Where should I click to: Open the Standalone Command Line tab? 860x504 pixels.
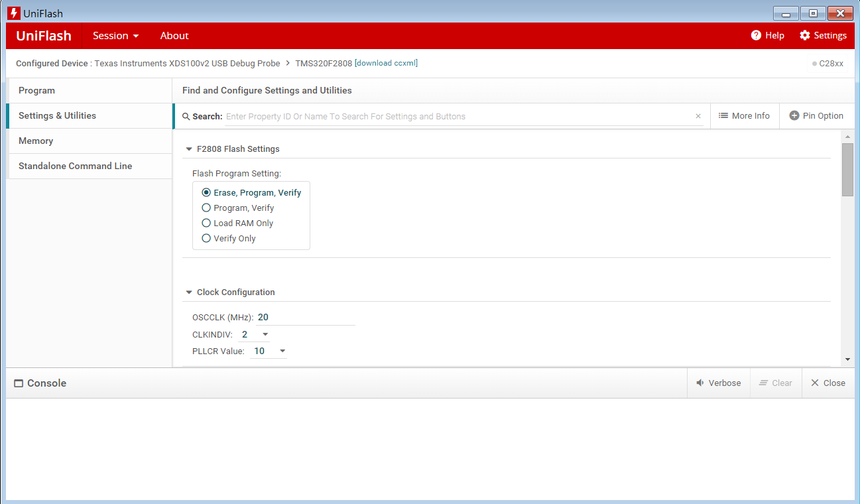(x=90, y=166)
